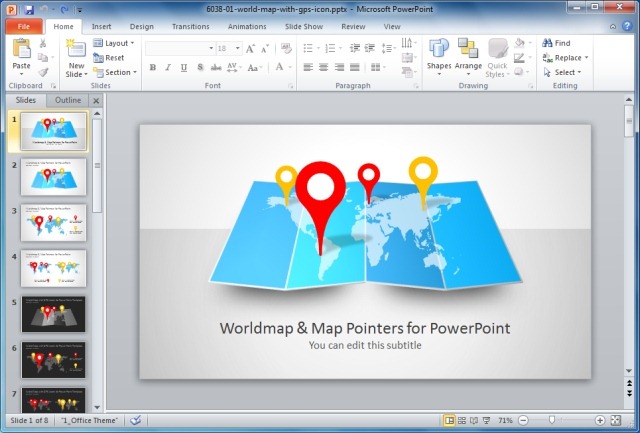Clear all formatting icon

[287, 49]
